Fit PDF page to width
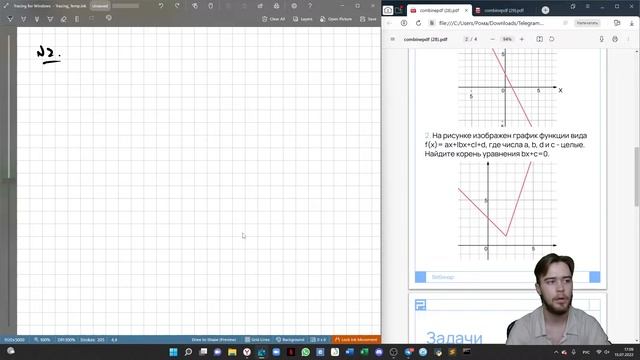The image size is (640, 360). point(540,39)
